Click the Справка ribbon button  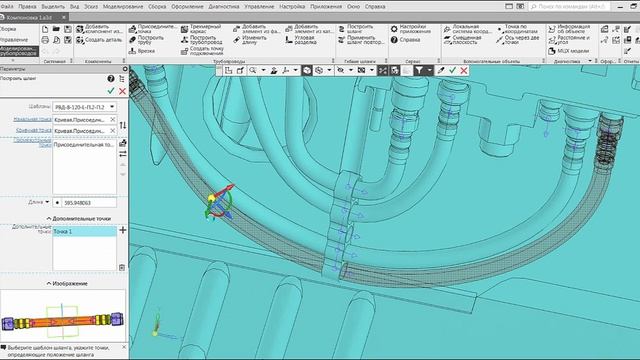click(x=405, y=40)
